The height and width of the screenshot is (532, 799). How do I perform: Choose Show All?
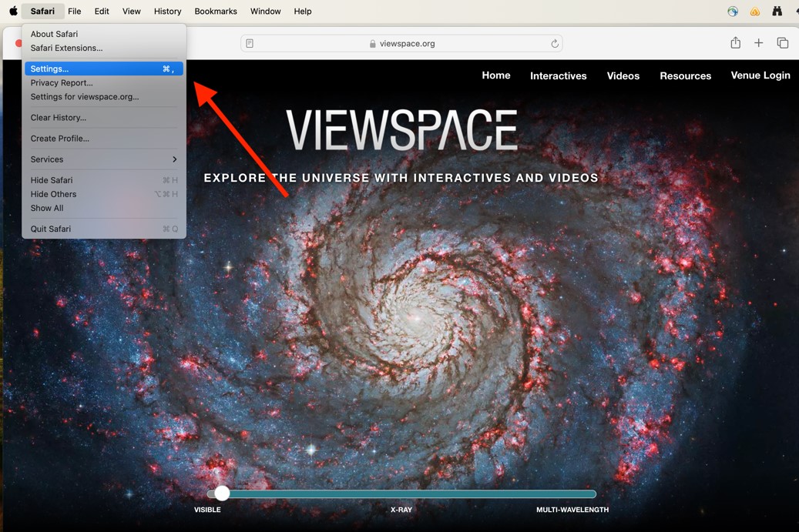click(x=104, y=208)
